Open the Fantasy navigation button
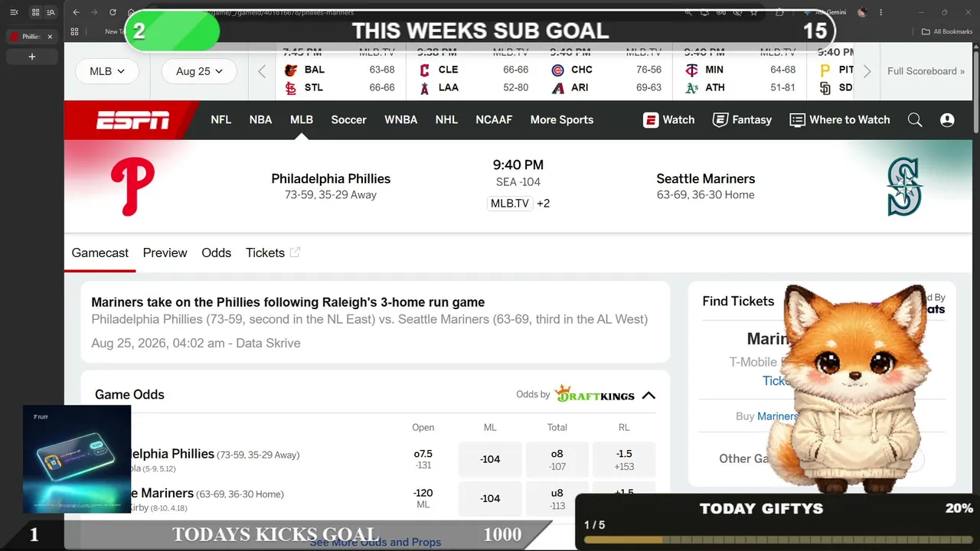The width and height of the screenshot is (980, 551). (742, 119)
